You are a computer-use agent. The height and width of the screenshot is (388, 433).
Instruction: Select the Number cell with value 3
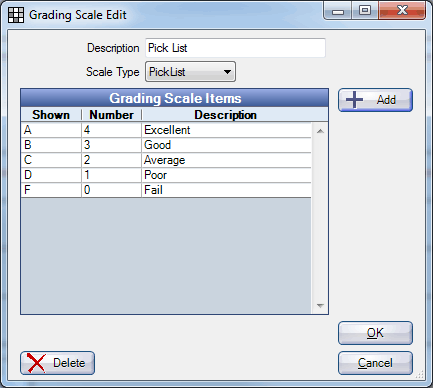click(111, 145)
